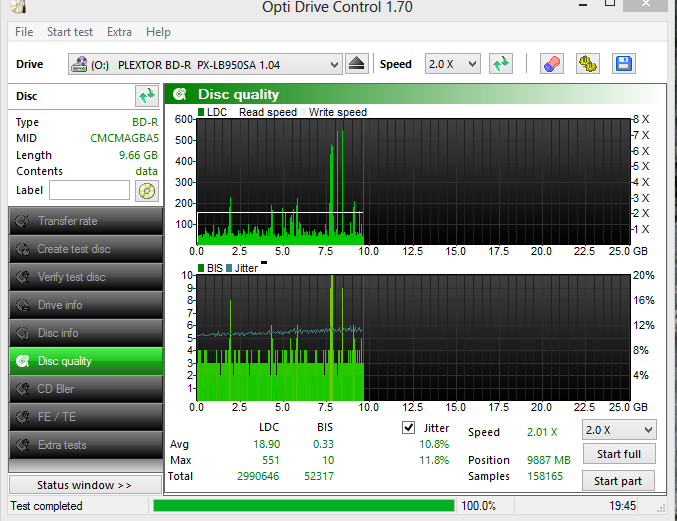
Task: Click the LDC Max value 551
Action: [x=270, y=460]
